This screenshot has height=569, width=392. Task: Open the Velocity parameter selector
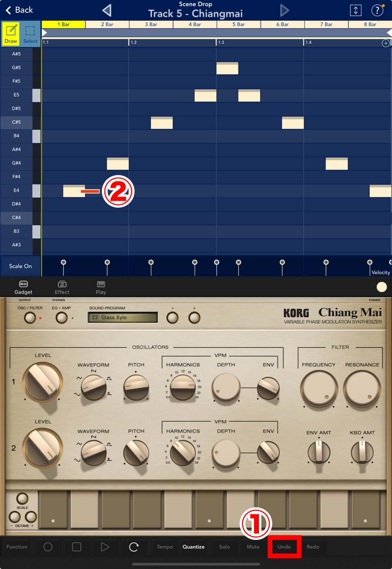(x=381, y=272)
